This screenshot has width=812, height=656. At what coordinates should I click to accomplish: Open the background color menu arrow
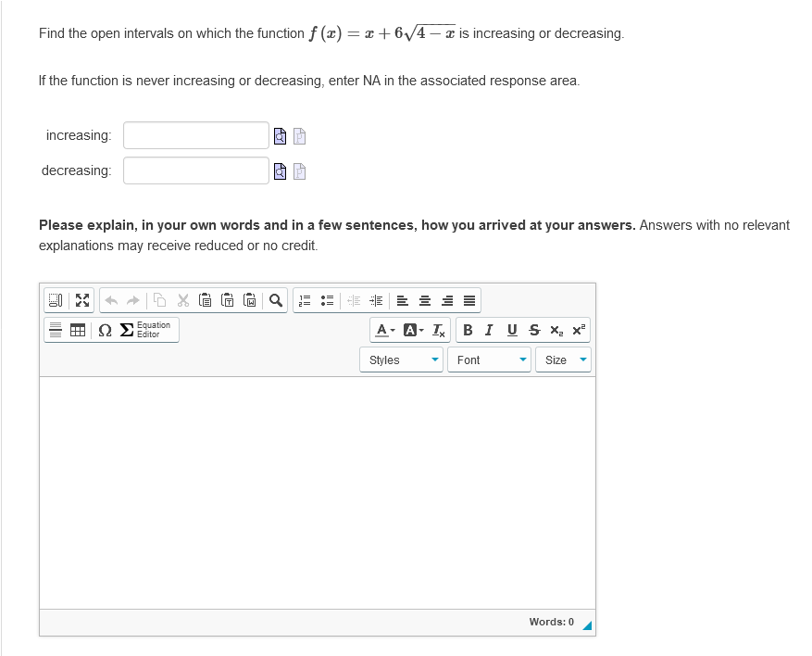[x=418, y=330]
